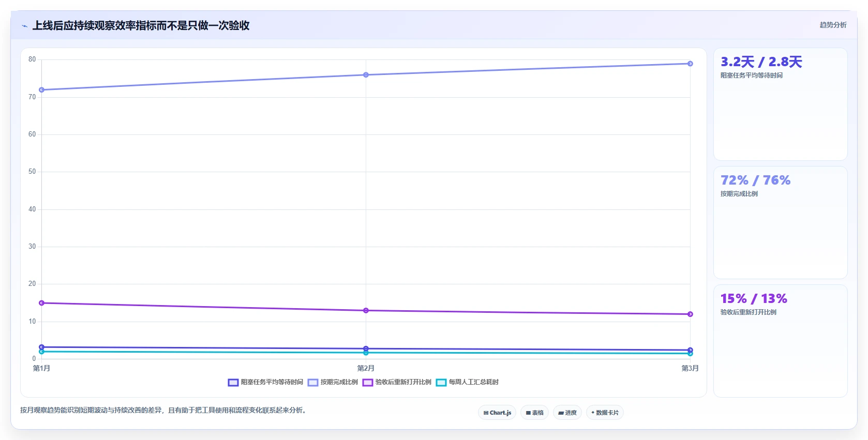Click the 第1月 x-axis label
The height and width of the screenshot is (440, 868).
[41, 368]
